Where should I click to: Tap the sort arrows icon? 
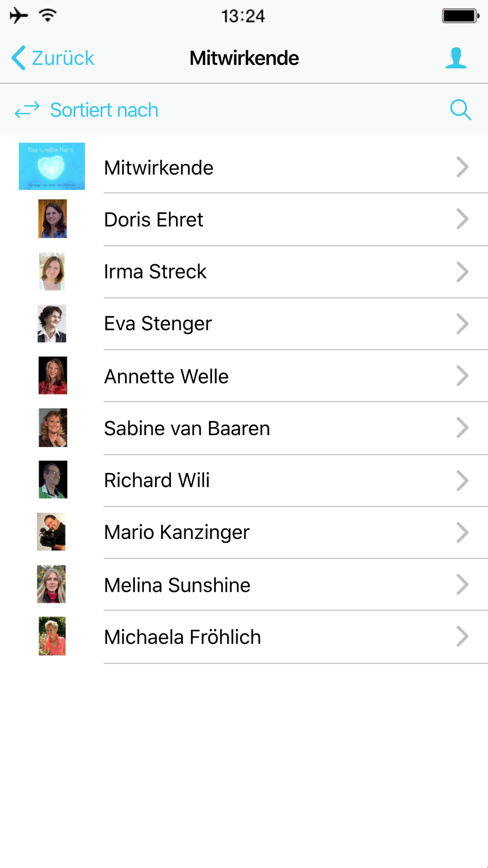tap(27, 110)
